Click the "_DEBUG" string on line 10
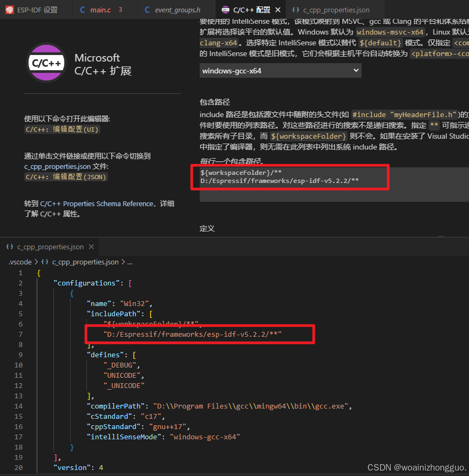Screen dimensions: 469x476 [x=120, y=365]
